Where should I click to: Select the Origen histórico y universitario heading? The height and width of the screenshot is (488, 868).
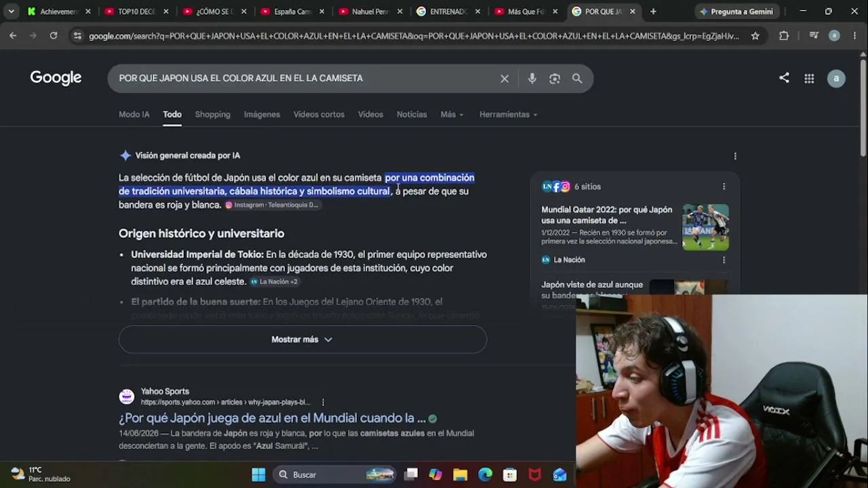pos(201,234)
